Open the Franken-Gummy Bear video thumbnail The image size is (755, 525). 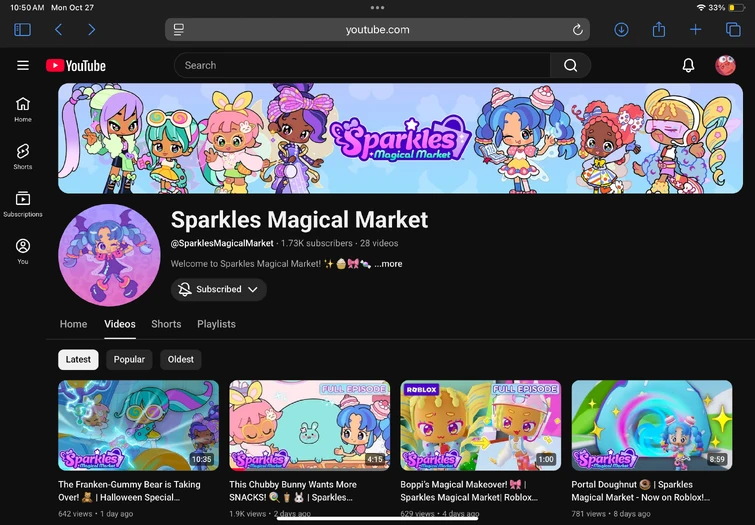(138, 425)
